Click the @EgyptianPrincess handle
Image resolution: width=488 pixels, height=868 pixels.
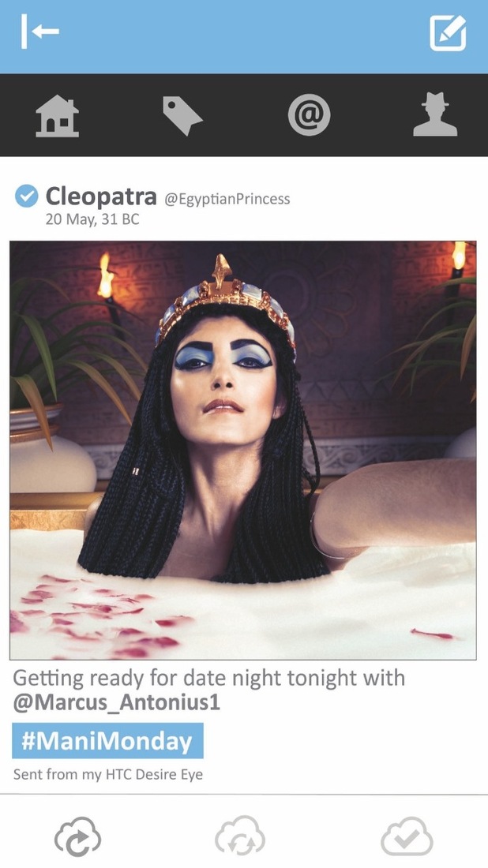227,199
